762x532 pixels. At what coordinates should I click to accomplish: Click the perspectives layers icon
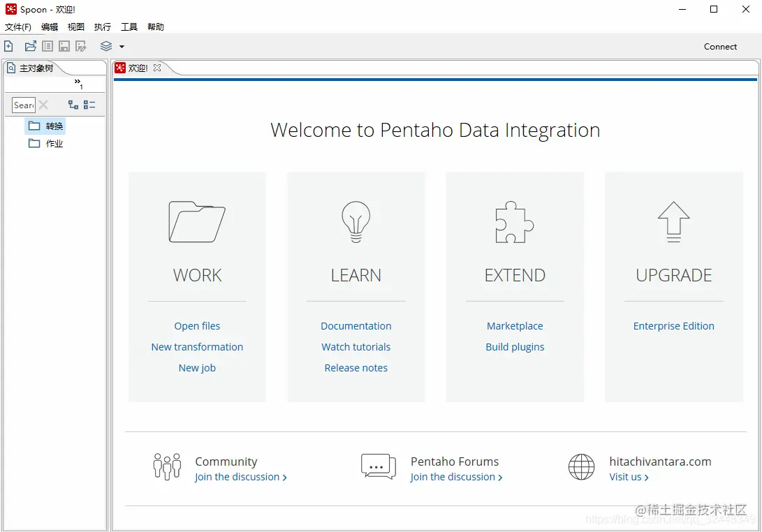click(x=106, y=46)
